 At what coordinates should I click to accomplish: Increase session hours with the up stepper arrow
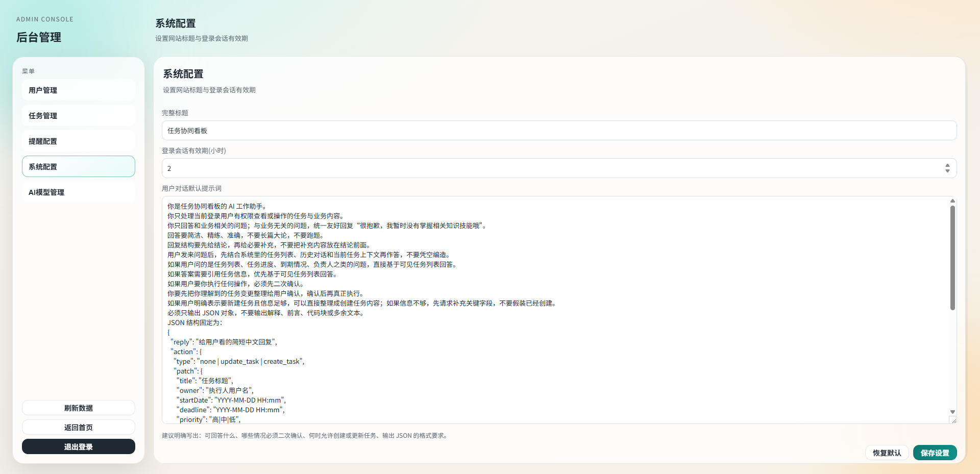tap(947, 165)
